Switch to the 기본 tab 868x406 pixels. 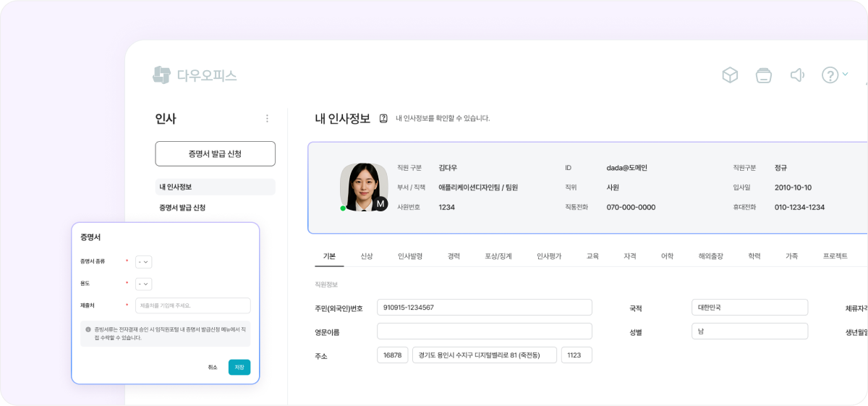329,256
